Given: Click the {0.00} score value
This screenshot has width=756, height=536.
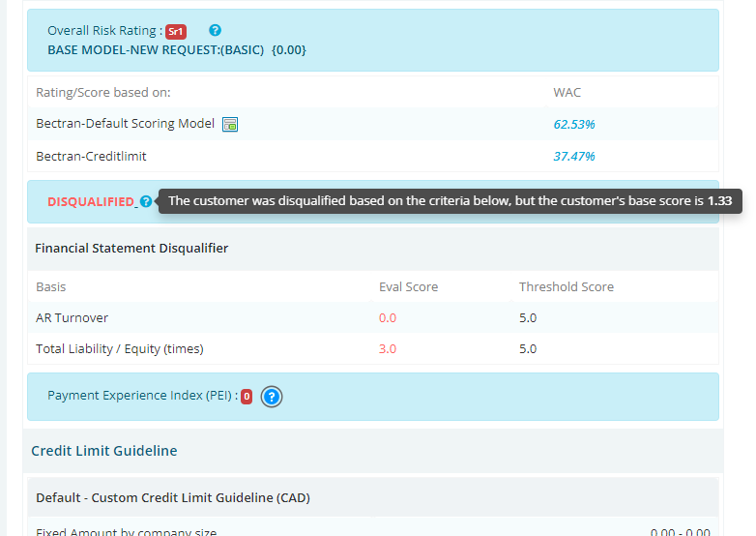Looking at the screenshot, I should [x=289, y=50].
